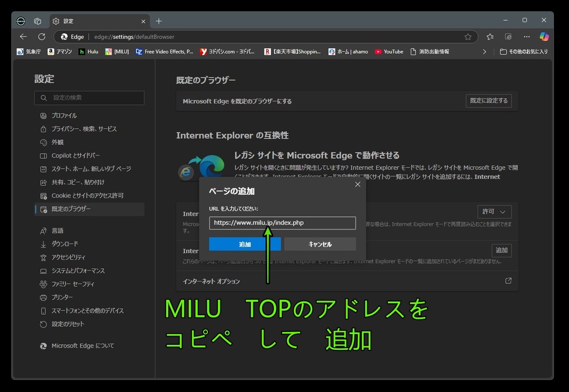Viewport: 569px width, 392px height.
Task: Open the 気象庁 bookmark
Action: click(29, 52)
